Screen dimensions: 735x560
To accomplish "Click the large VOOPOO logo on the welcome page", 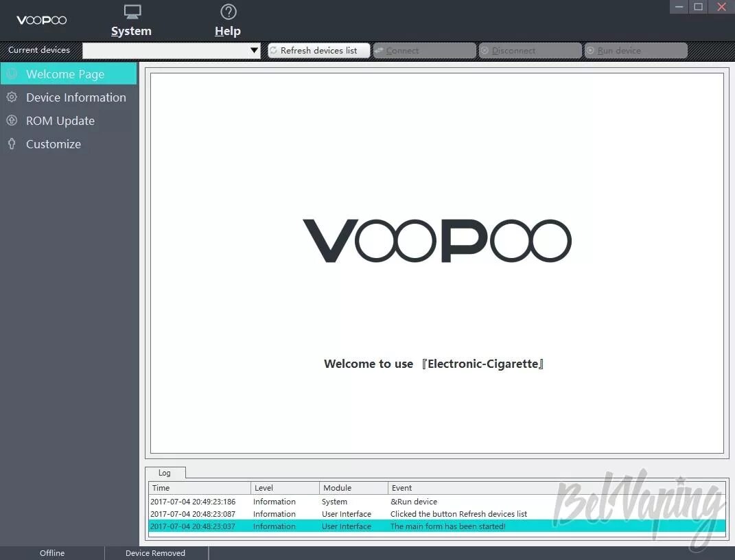I will coord(437,241).
